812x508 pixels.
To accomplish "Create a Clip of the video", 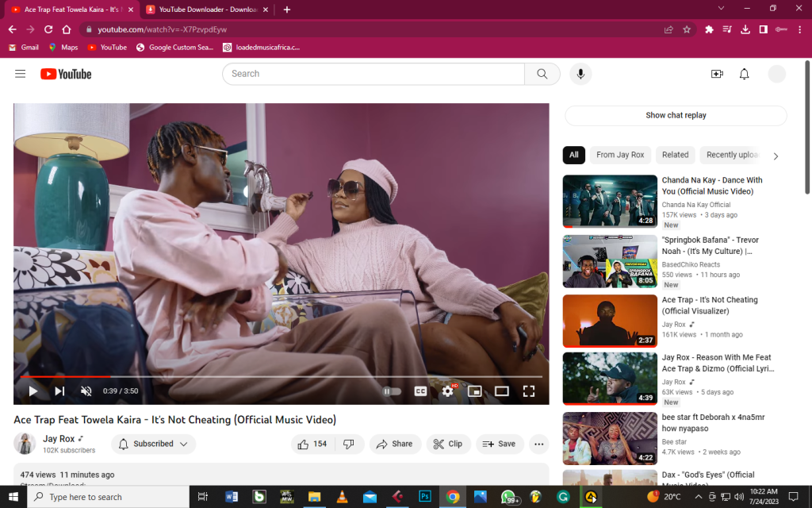I will (x=448, y=444).
